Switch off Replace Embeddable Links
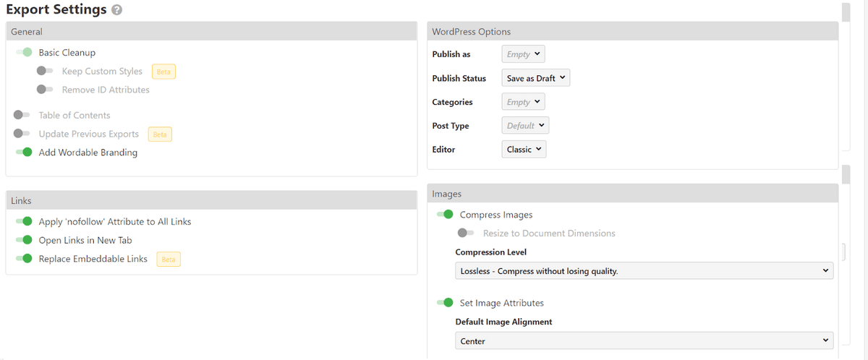This screenshot has width=868, height=360. (24, 259)
